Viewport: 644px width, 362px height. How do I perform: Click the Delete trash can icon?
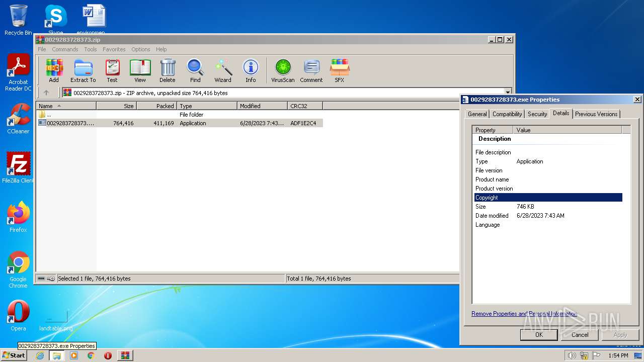click(x=168, y=70)
